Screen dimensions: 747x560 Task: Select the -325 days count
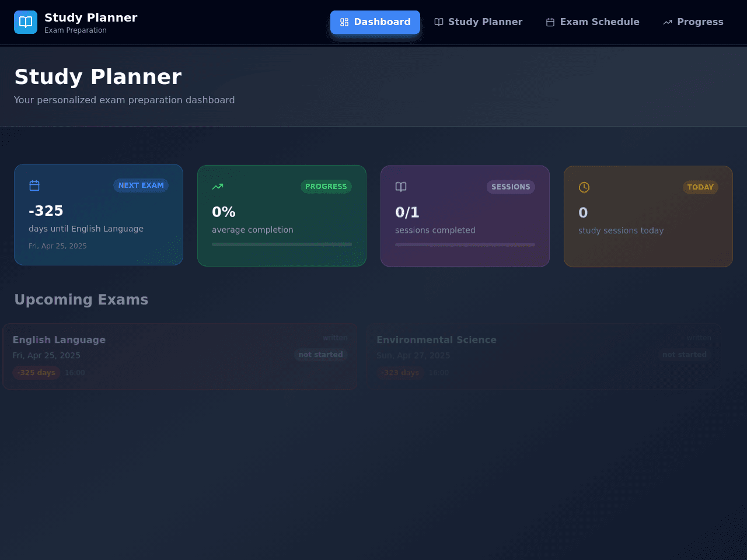(x=46, y=211)
